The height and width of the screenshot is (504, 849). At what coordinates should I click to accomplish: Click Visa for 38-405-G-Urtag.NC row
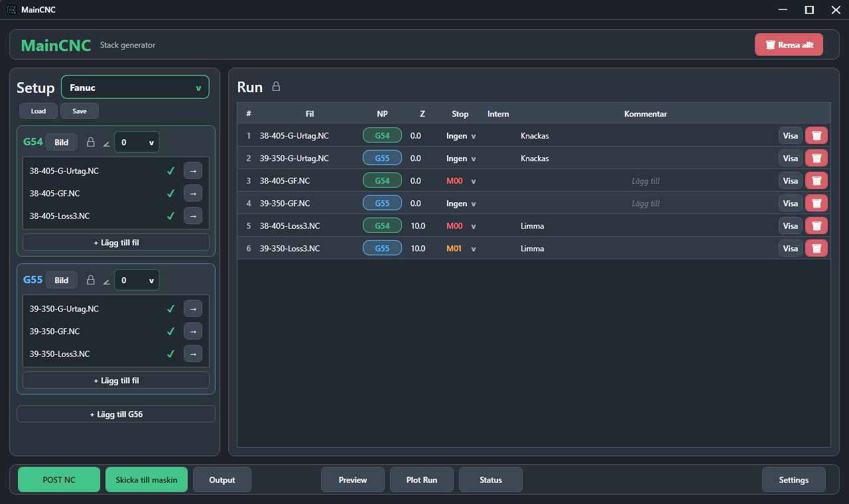[x=791, y=136]
